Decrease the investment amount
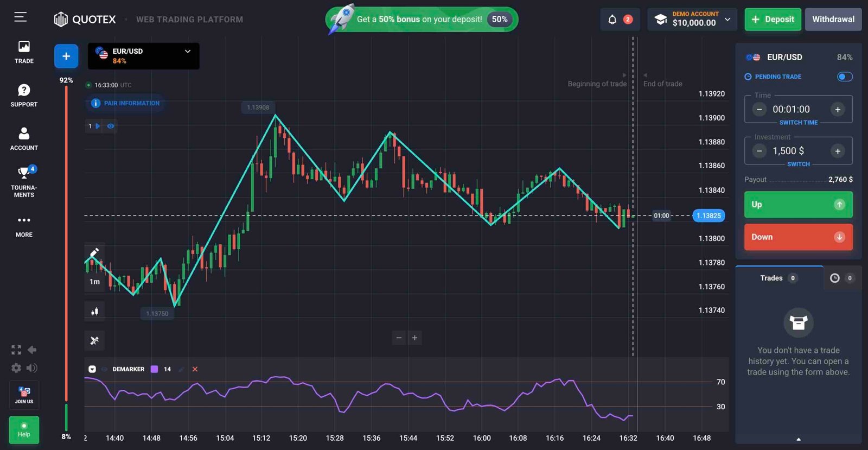Image resolution: width=868 pixels, height=450 pixels. coord(759,151)
